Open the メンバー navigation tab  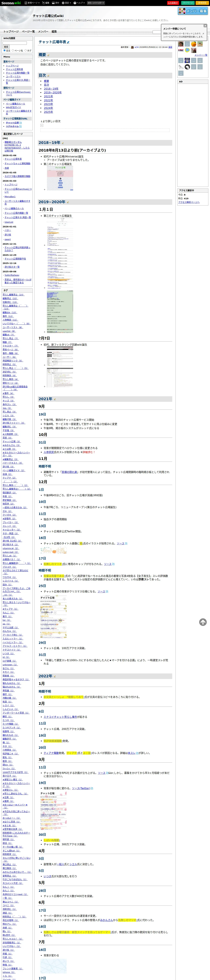[43, 32]
